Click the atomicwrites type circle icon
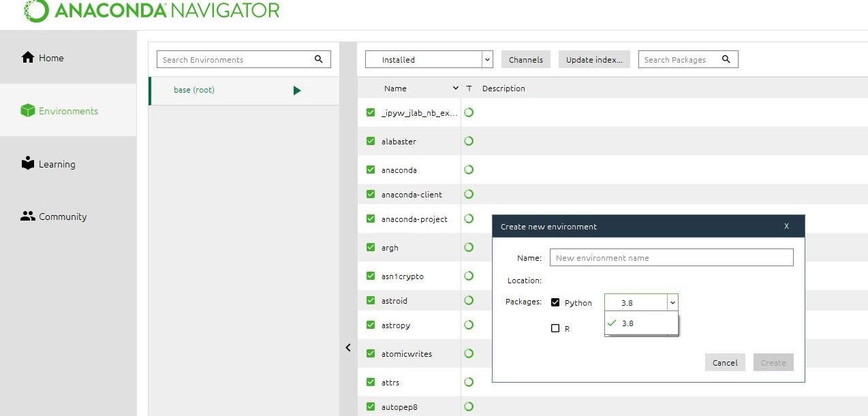 (x=469, y=353)
